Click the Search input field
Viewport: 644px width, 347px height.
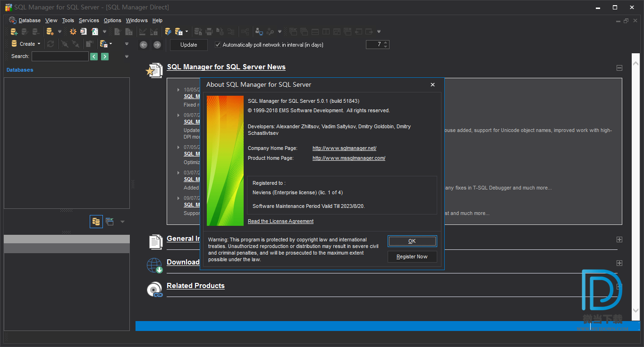[60, 57]
